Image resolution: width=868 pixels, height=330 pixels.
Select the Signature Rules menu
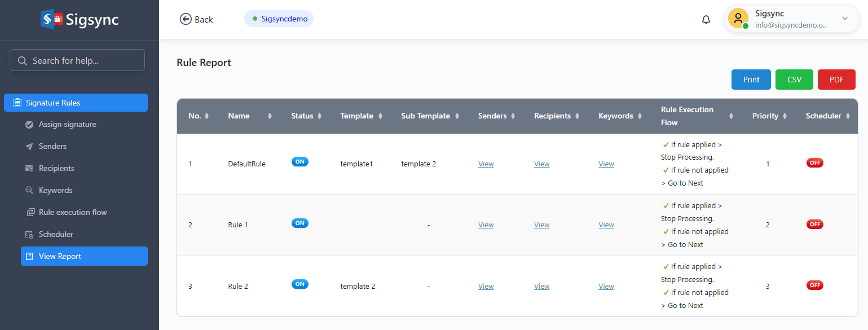point(76,103)
